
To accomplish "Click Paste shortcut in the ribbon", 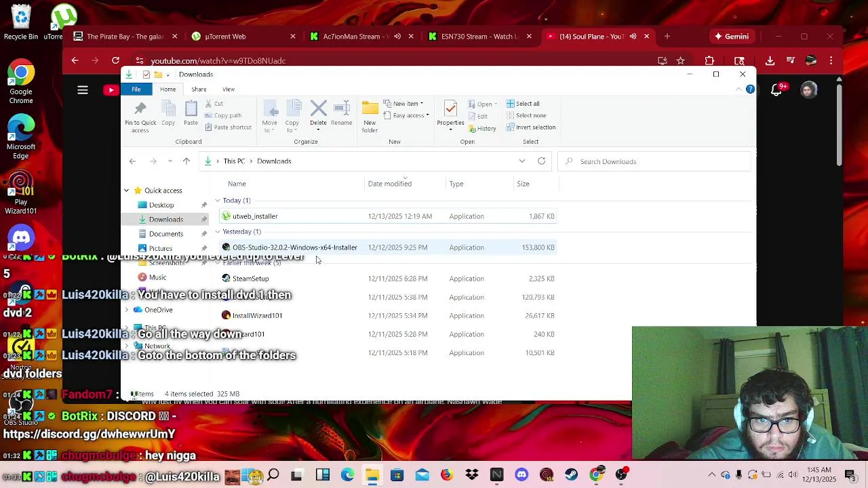I will (x=227, y=127).
